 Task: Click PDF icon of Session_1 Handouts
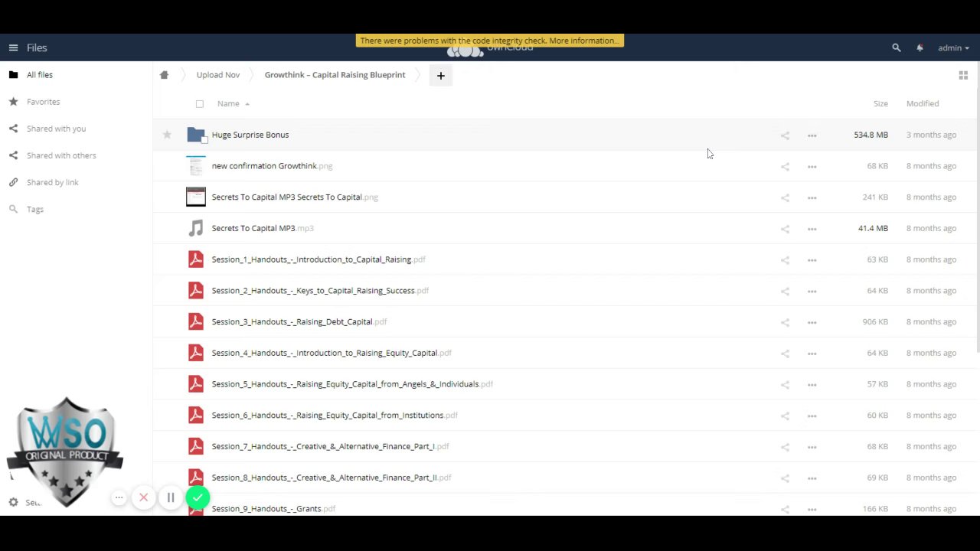(x=196, y=259)
